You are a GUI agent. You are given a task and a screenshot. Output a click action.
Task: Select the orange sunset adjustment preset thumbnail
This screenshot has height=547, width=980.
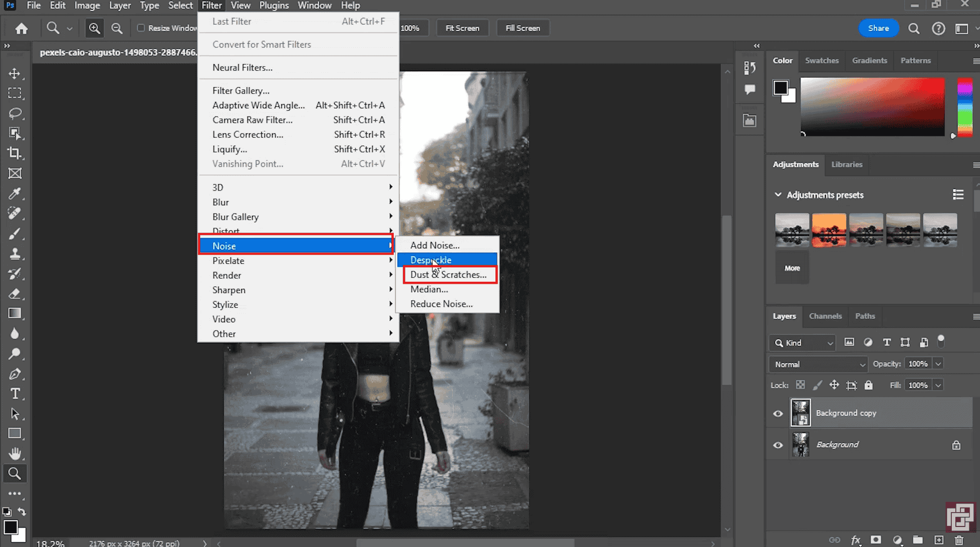pos(829,230)
